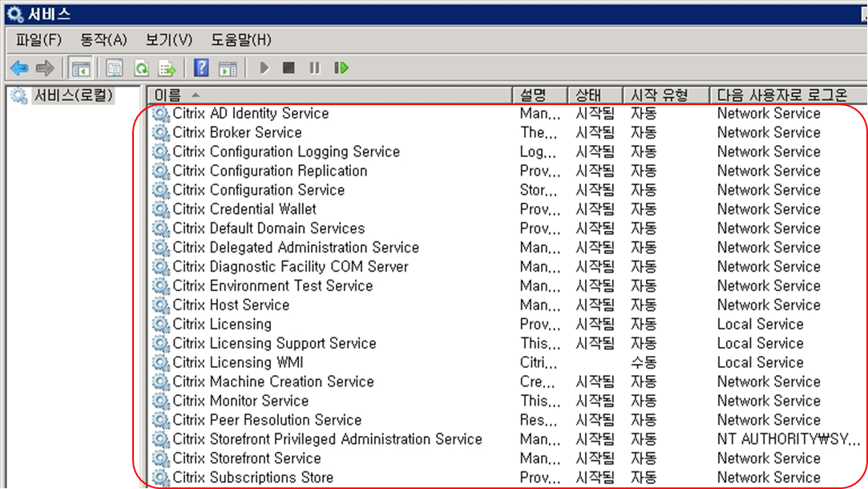The width and height of the screenshot is (868, 489).
Task: Click Log... description of Citrix Configuration Logging Service
Action: [x=538, y=152]
